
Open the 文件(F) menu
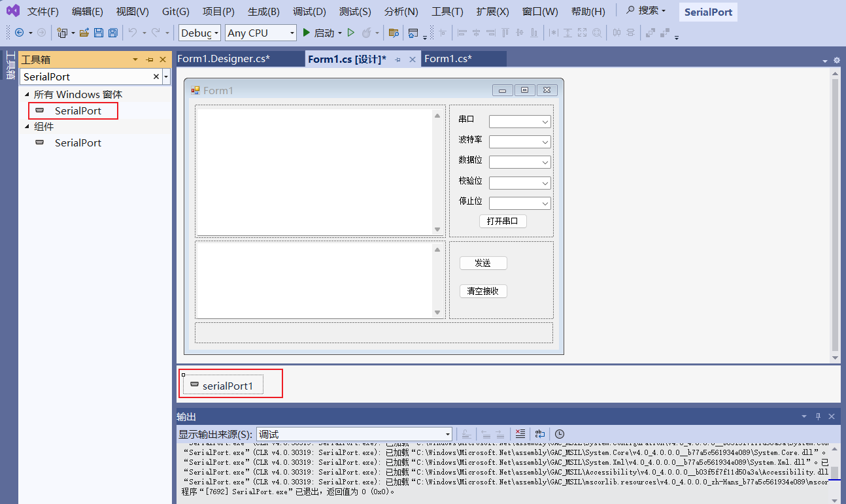(x=43, y=11)
